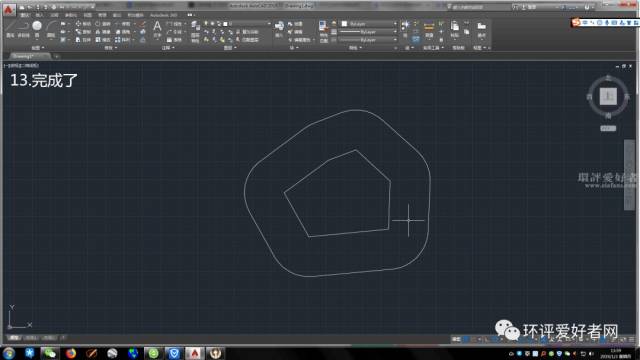Toggle the layer freeze sun icon
This screenshot has height=360, width=640.
pyautogui.click(x=212, y=24)
